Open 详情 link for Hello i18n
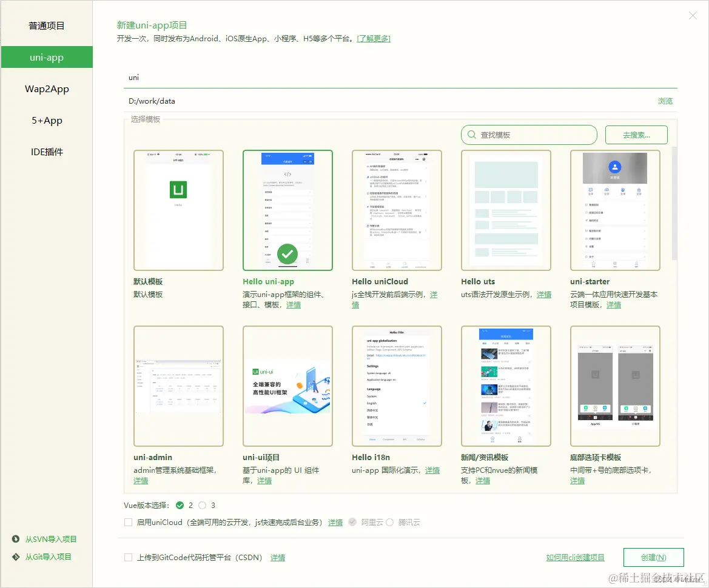The image size is (709, 588). pyautogui.click(x=432, y=470)
